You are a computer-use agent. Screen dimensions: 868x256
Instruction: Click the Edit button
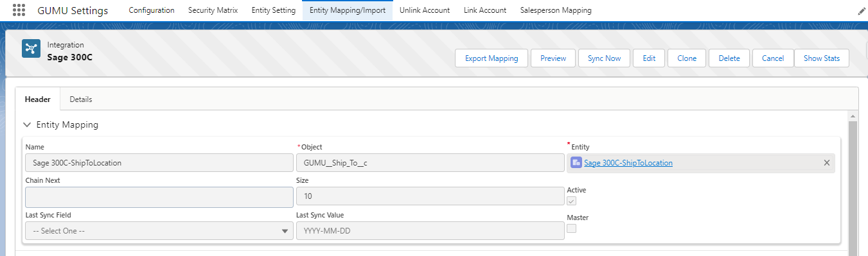649,58
